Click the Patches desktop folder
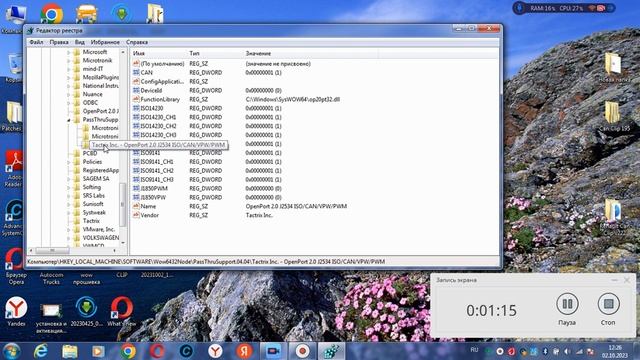640x360 pixels. pyautogui.click(x=12, y=117)
